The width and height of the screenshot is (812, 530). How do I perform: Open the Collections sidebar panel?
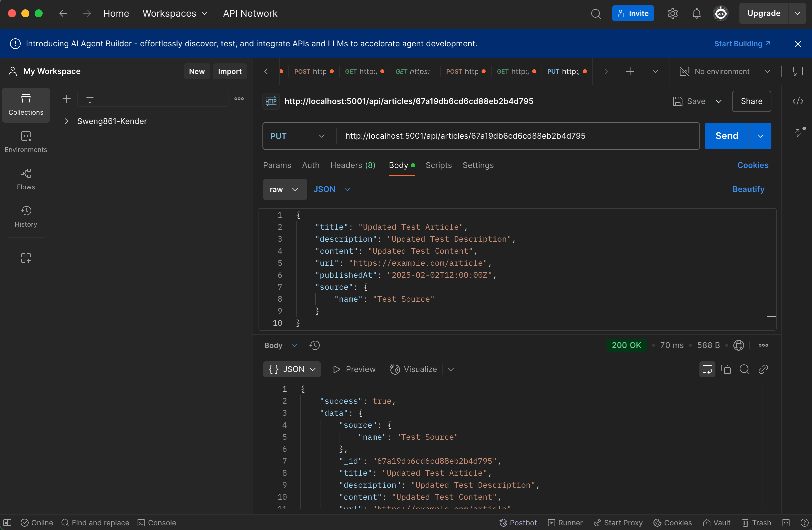pos(26,105)
